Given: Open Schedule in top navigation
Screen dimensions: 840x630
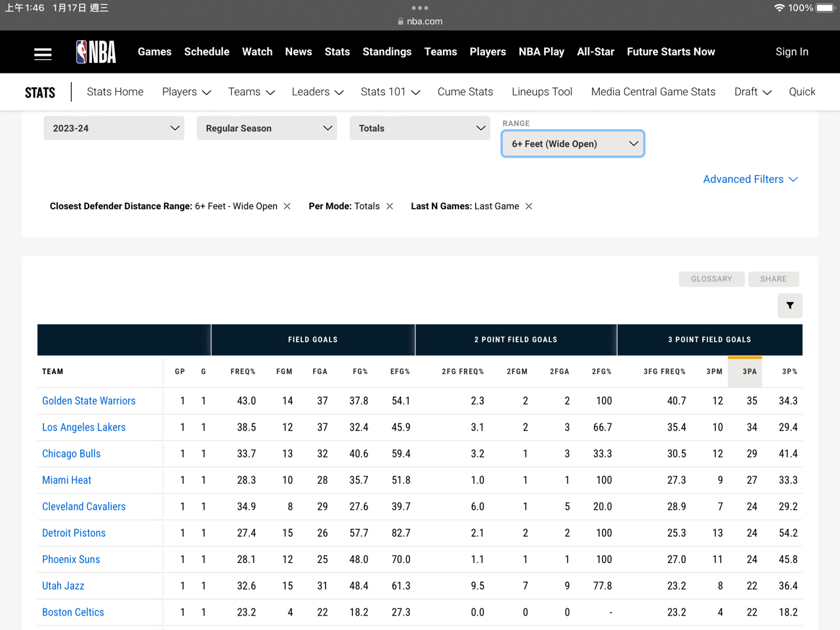Looking at the screenshot, I should coord(207,52).
